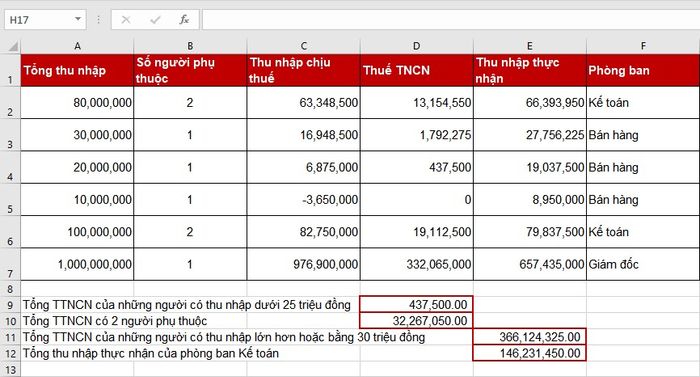This screenshot has height=377, width=700.
Task: Select column A header
Action: [77, 46]
